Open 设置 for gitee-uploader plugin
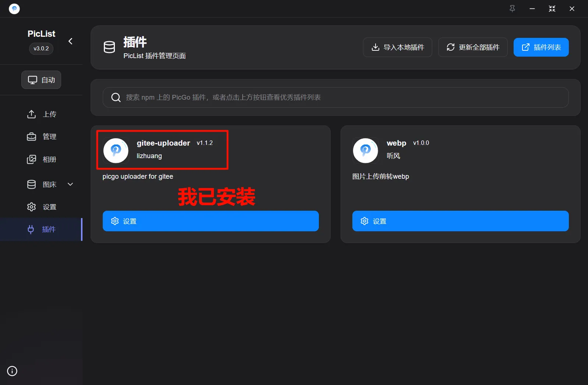The width and height of the screenshot is (588, 385). click(211, 221)
